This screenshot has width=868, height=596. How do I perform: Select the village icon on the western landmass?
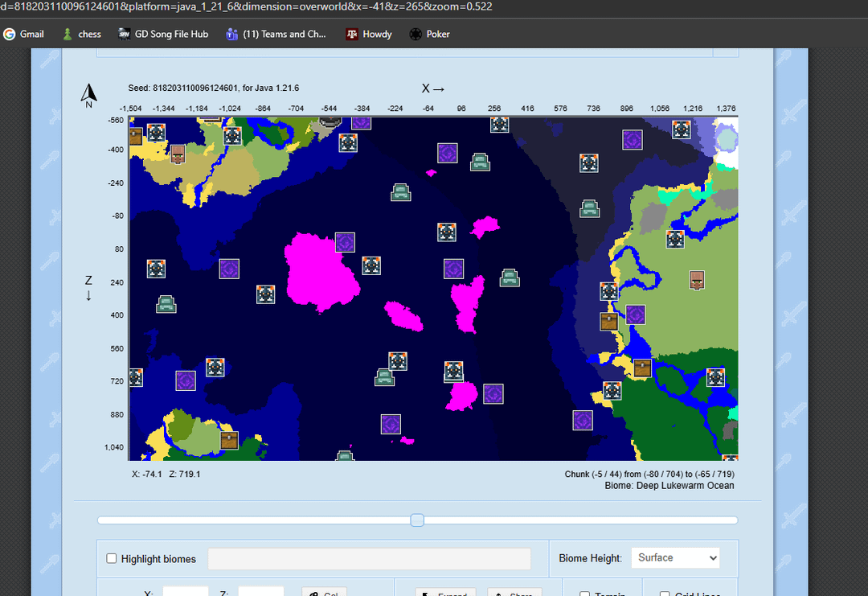178,154
